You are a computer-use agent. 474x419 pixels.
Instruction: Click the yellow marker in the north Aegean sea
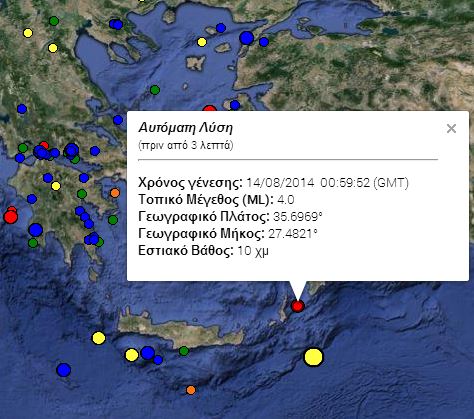202,42
